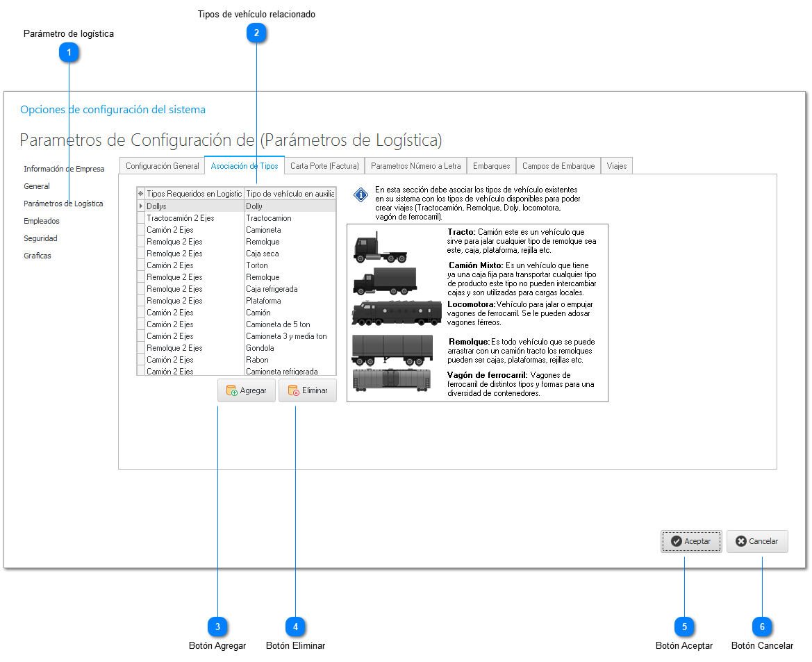The height and width of the screenshot is (662, 812).
Task: Click the X icon on Cancelar
Action: pos(741,541)
